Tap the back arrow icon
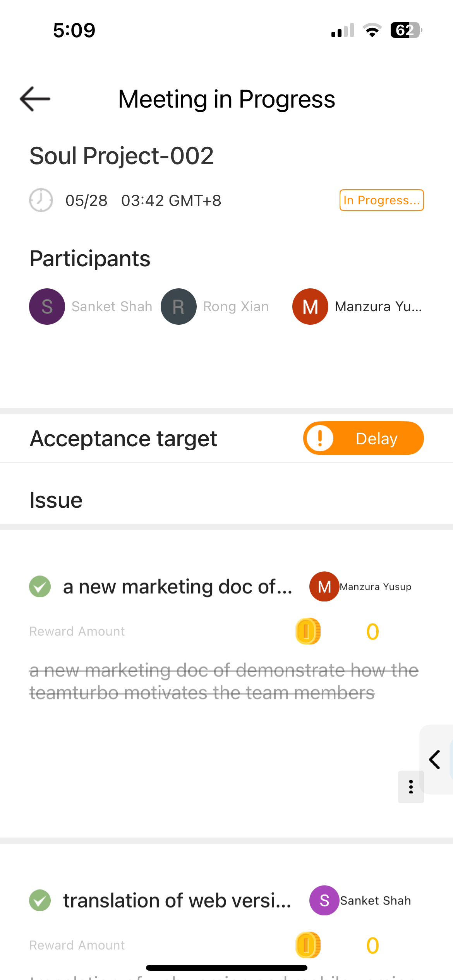This screenshot has width=453, height=980. click(x=35, y=99)
